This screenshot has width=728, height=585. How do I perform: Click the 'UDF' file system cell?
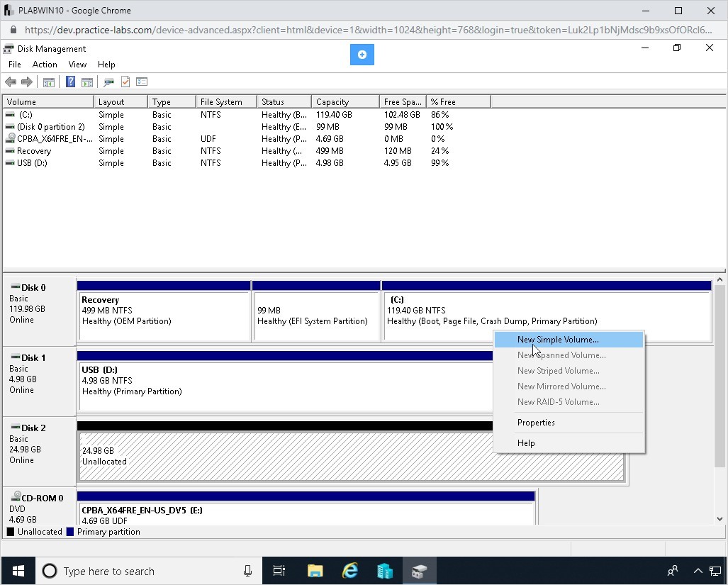208,139
